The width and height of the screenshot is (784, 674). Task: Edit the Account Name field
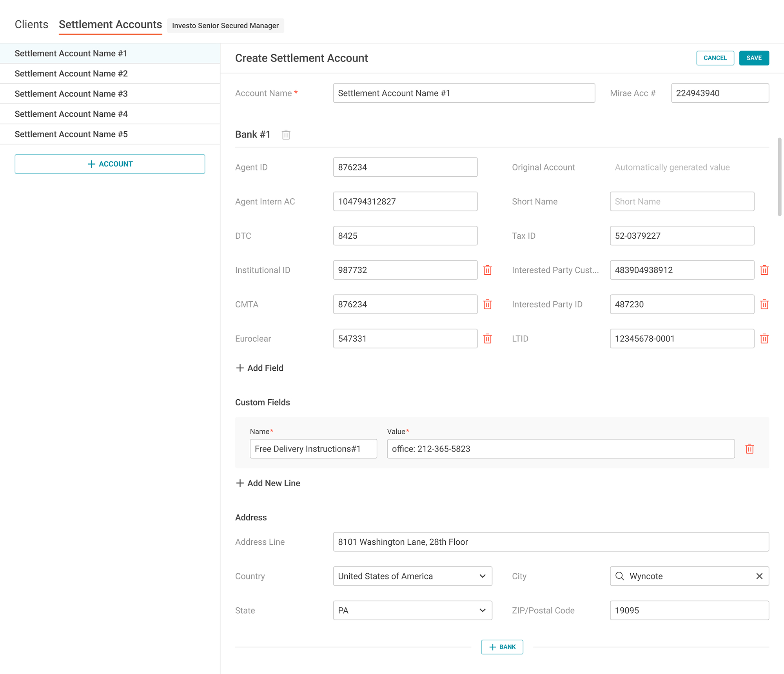464,93
